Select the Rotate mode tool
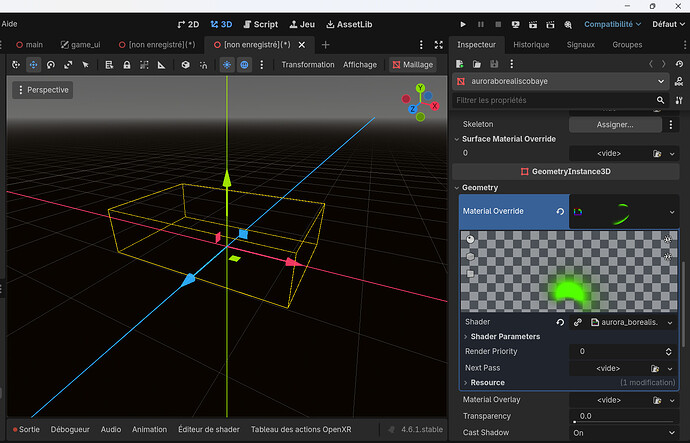The height and width of the screenshot is (443, 690). [50, 64]
